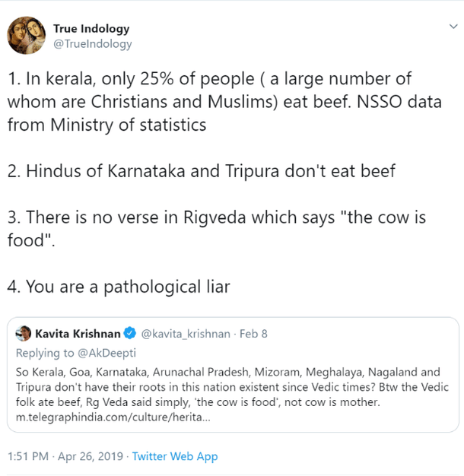The height and width of the screenshot is (476, 464).
Task: Click True Indology's profile picture
Action: [x=25, y=36]
